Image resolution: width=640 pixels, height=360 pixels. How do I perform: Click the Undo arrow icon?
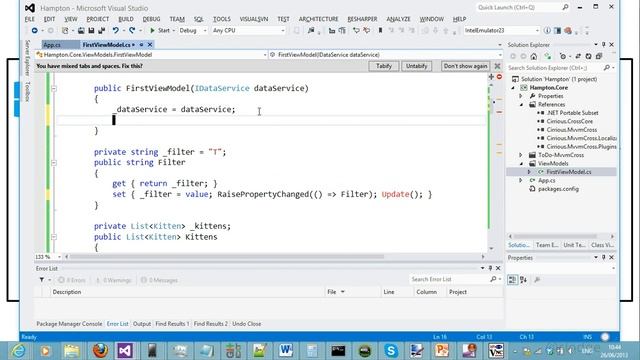pyautogui.click(x=116, y=31)
